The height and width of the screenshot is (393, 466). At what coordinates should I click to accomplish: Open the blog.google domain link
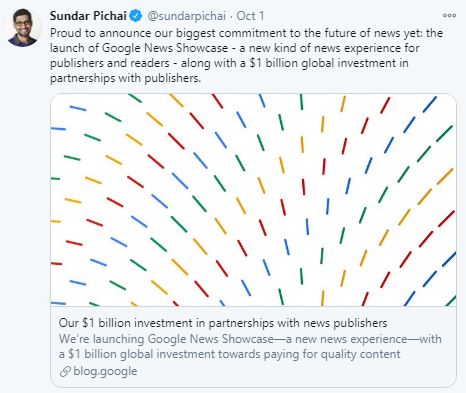(x=105, y=371)
